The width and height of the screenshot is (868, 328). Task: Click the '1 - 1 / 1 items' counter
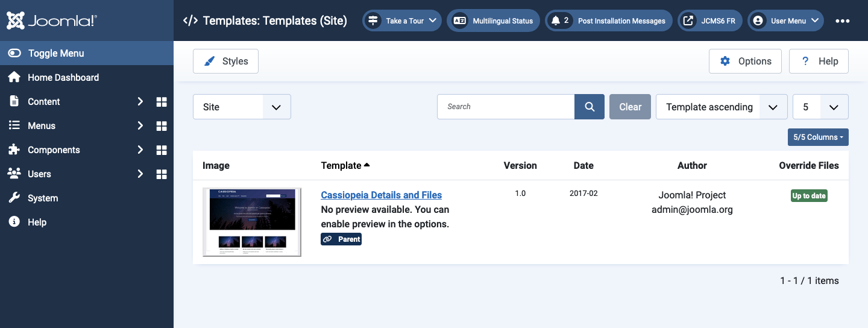[809, 280]
